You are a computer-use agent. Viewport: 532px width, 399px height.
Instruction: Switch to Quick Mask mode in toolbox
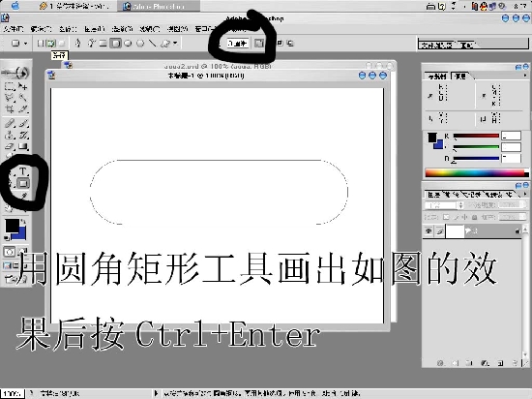(x=22, y=252)
